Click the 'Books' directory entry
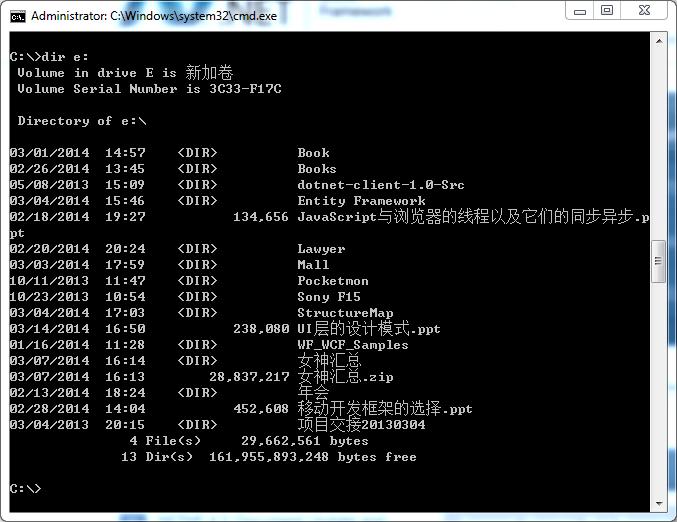 [317, 169]
